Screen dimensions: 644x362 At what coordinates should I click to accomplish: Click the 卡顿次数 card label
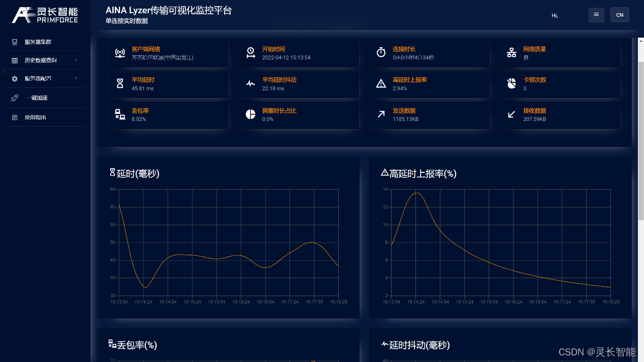[x=534, y=80]
